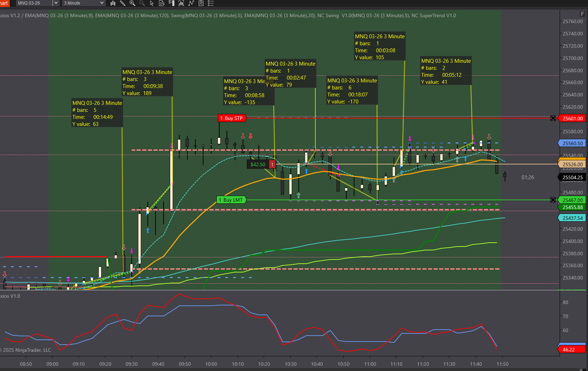The image size is (588, 371).
Task: Click the $42.50 position PnL marker
Action: (258, 164)
